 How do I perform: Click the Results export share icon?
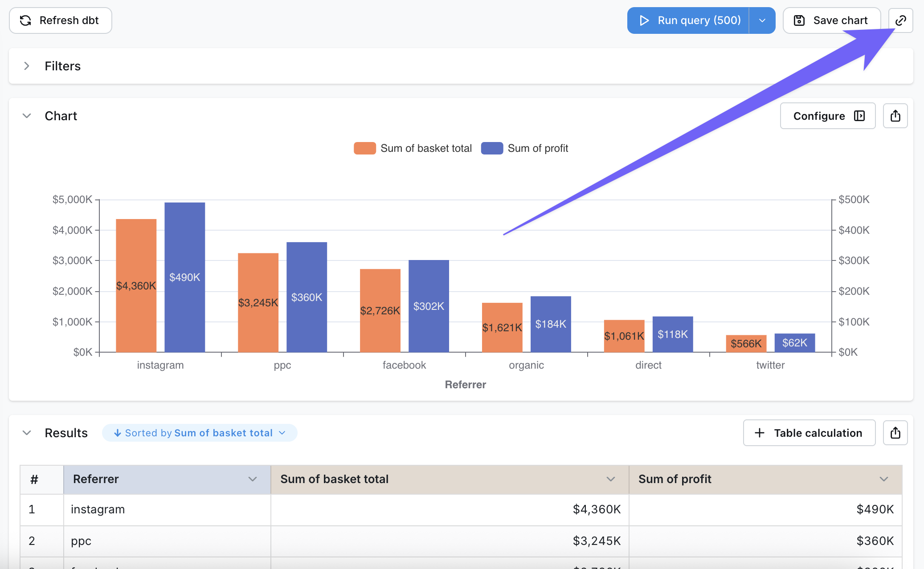(x=895, y=433)
